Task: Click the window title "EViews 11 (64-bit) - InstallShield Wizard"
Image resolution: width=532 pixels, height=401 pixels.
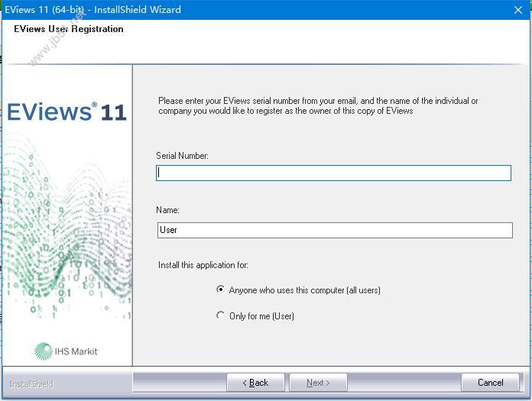Action: coord(92,9)
